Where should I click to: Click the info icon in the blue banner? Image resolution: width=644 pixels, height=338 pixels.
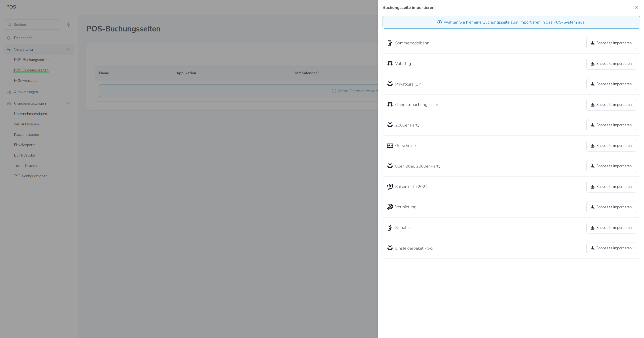coord(439,22)
